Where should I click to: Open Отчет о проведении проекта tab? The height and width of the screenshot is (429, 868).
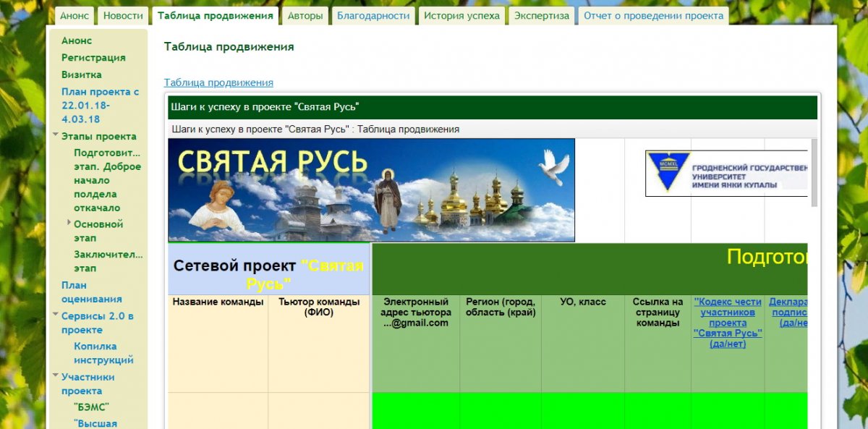(x=653, y=16)
